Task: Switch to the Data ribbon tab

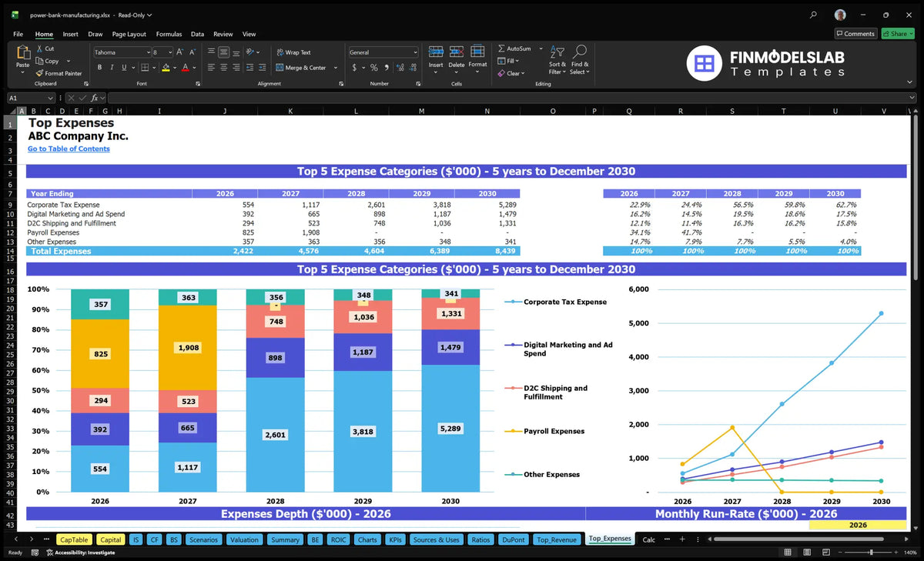Action: pos(197,34)
